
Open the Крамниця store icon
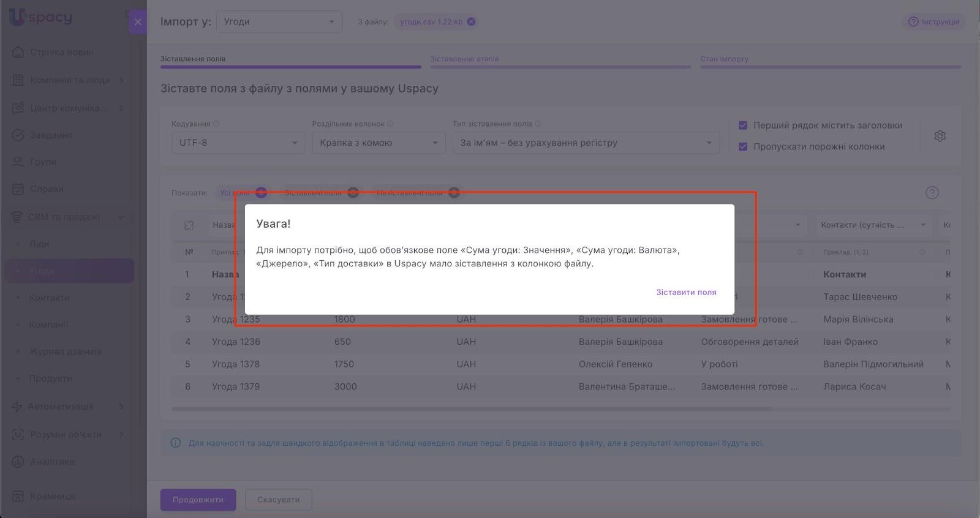pyautogui.click(x=18, y=496)
